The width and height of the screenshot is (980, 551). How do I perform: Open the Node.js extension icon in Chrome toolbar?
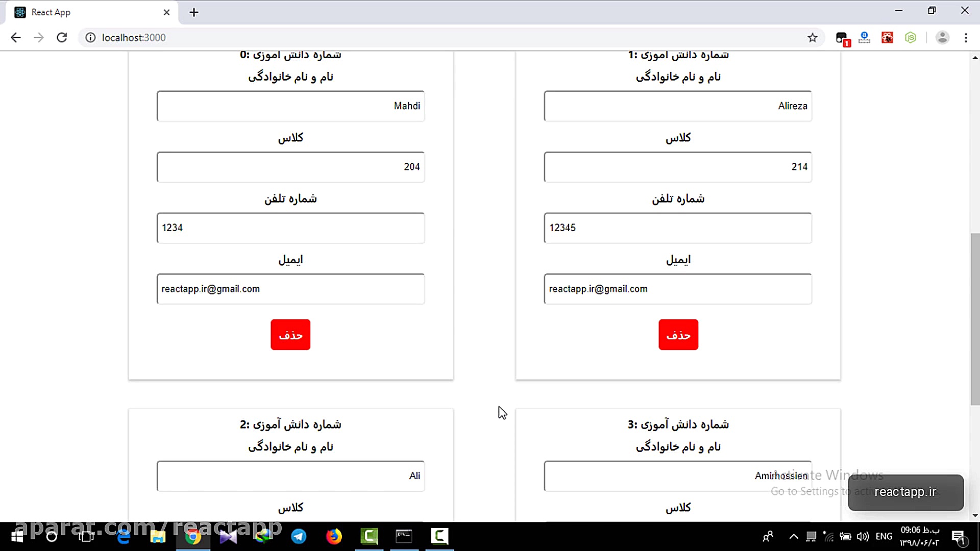pos(911,37)
